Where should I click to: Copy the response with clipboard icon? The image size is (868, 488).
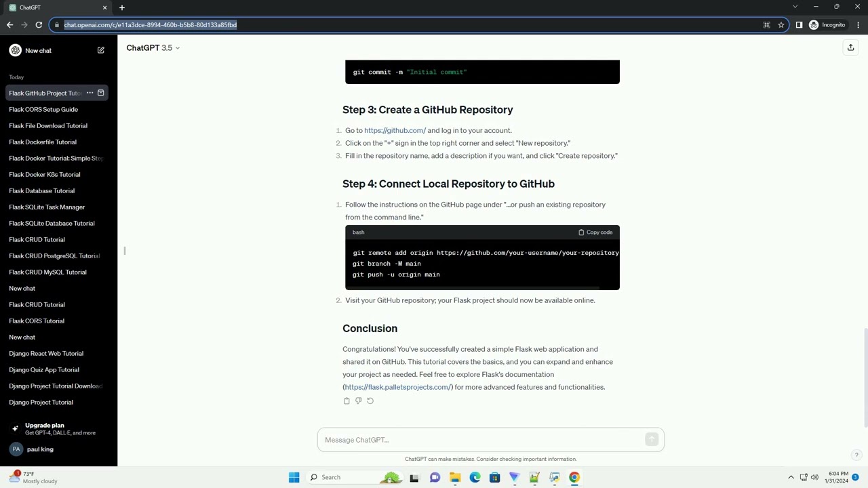(347, 401)
